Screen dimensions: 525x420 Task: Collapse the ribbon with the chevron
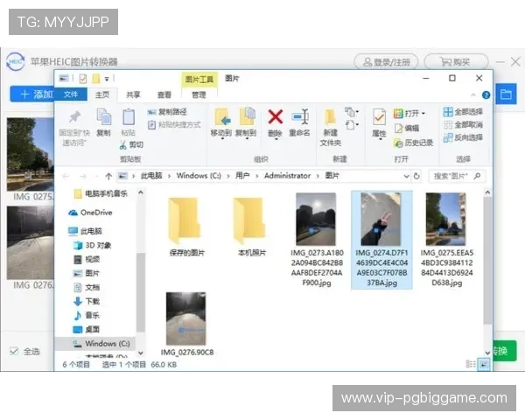pos(473,95)
